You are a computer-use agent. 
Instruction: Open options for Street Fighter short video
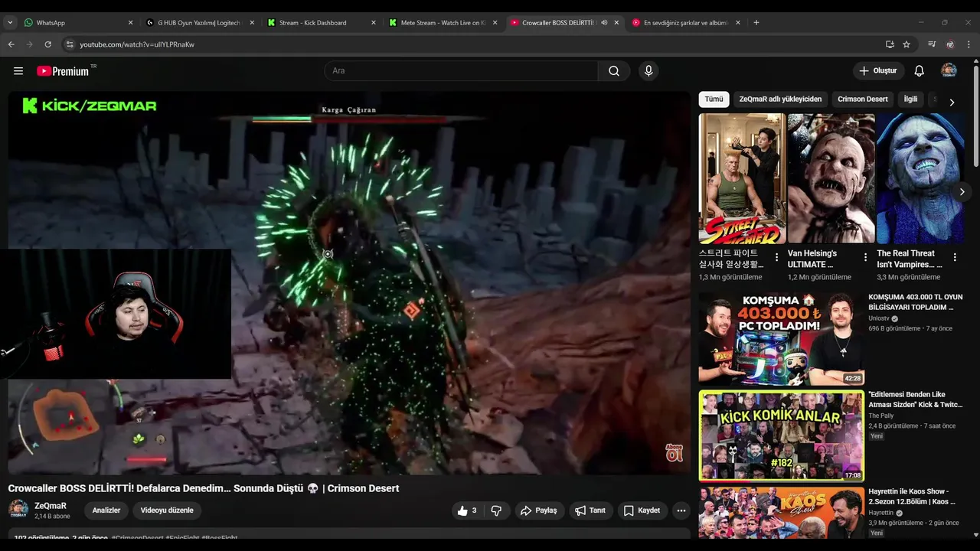[777, 258]
